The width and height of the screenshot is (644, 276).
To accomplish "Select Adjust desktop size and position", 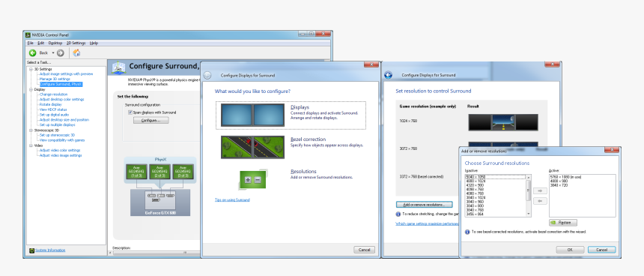I will tap(64, 120).
